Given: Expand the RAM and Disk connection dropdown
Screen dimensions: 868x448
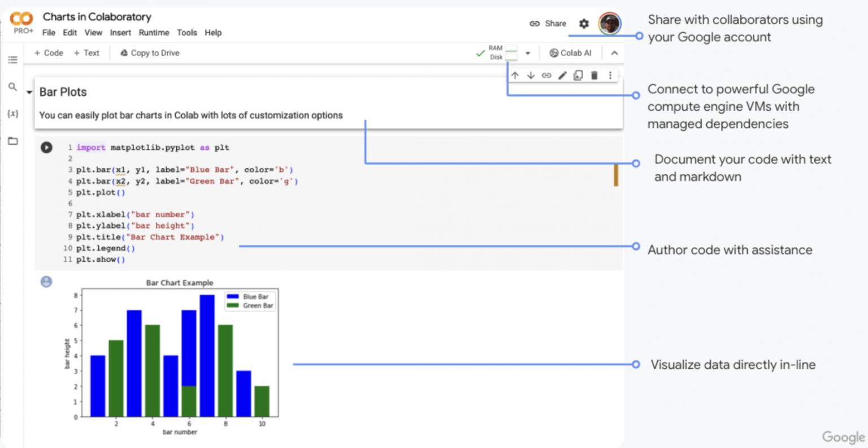Looking at the screenshot, I should click(528, 53).
